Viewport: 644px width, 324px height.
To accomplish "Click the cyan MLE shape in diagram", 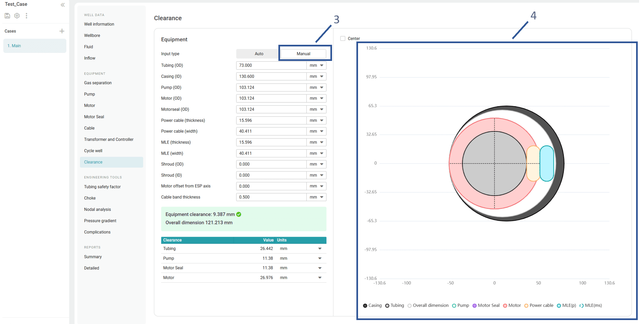I will point(547,163).
